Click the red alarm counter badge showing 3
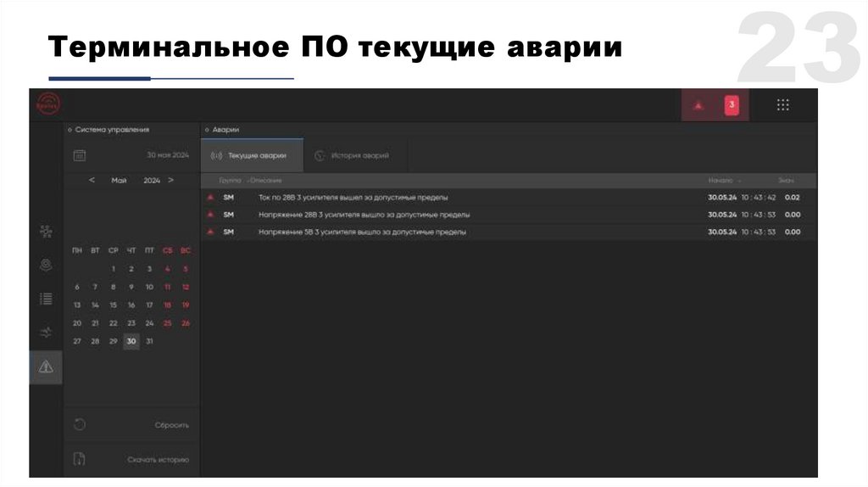Screen dimensions: 868x487 (x=732, y=104)
